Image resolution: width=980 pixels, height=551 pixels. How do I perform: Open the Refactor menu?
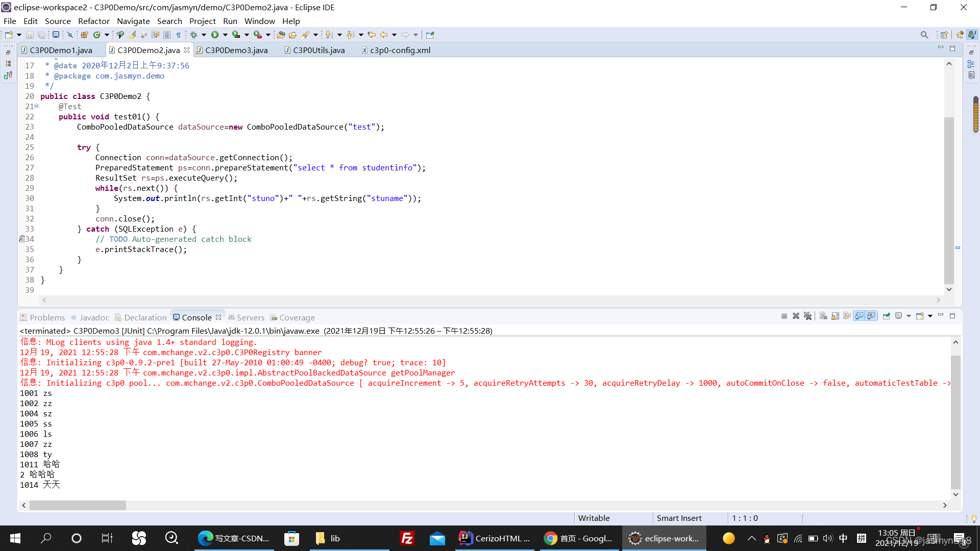pos(94,21)
